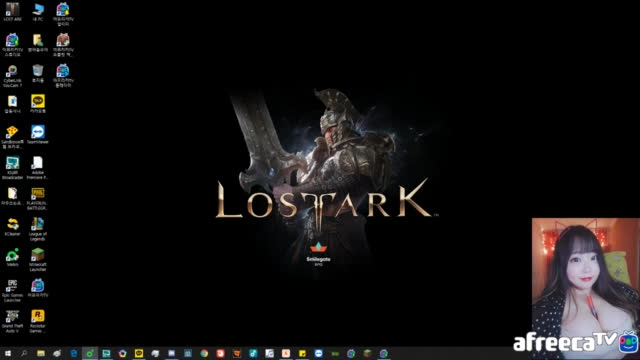Click the XSplit Broadcaster desktop shortcut
The width and height of the screenshot is (640, 360).
click(12, 168)
